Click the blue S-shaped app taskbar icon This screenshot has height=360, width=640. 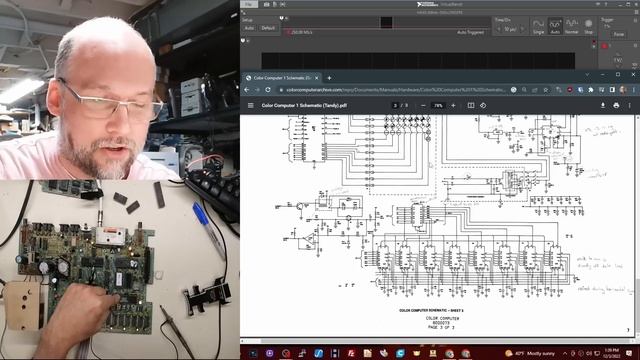[x=318, y=353]
